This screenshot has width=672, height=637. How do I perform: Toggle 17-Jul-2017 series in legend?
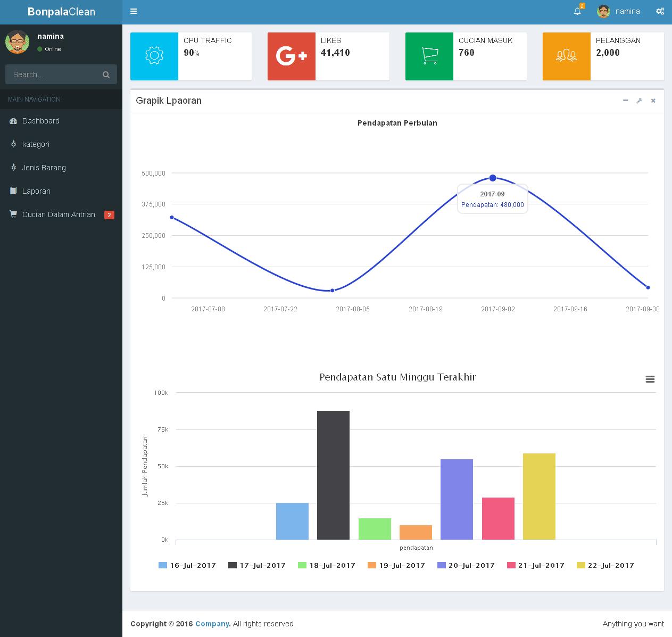pyautogui.click(x=257, y=565)
